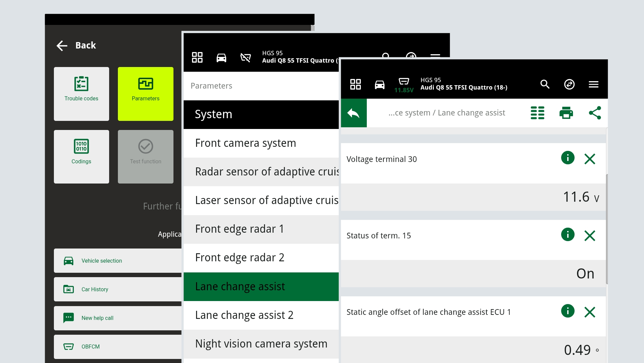Open the Codings tile

point(82,157)
